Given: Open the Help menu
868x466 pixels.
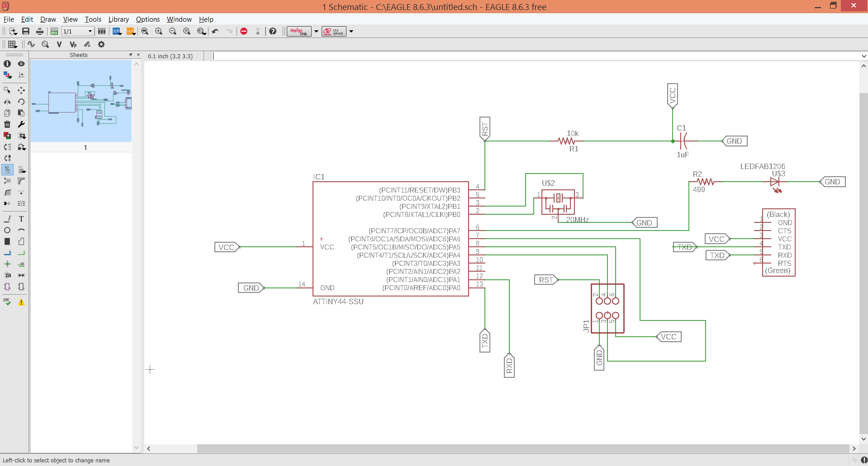Looking at the screenshot, I should [206, 19].
